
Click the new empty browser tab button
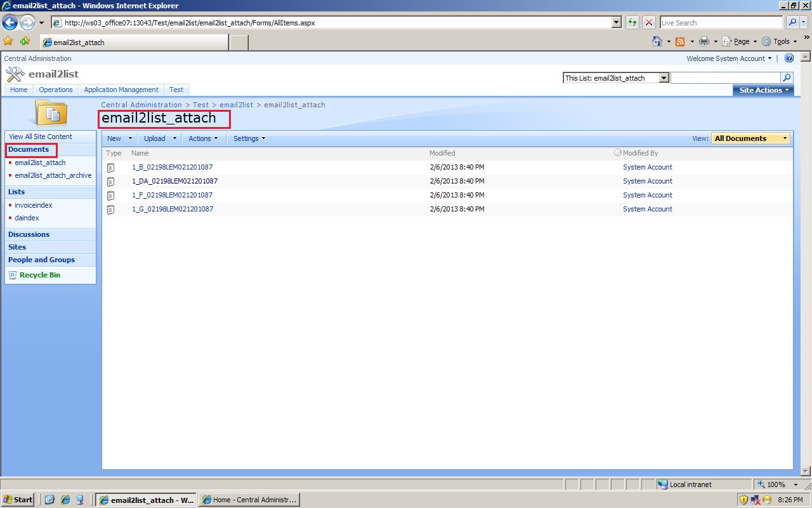[239, 43]
